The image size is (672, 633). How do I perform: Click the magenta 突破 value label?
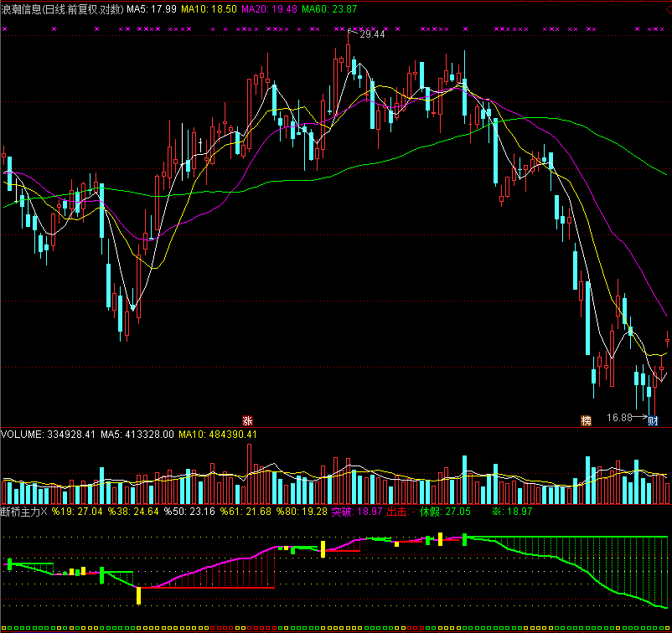[x=356, y=510]
